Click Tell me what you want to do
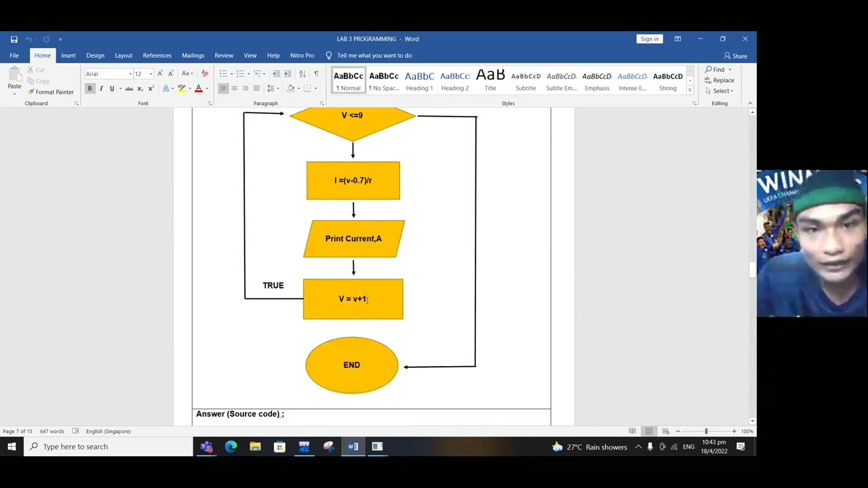This screenshot has width=868, height=488. click(374, 56)
